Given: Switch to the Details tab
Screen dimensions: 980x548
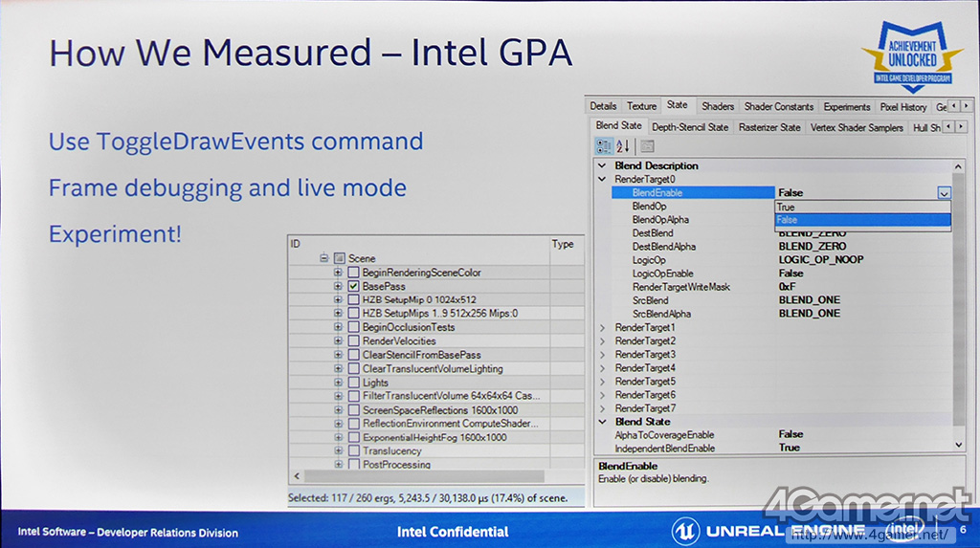Looking at the screenshot, I should click(603, 106).
